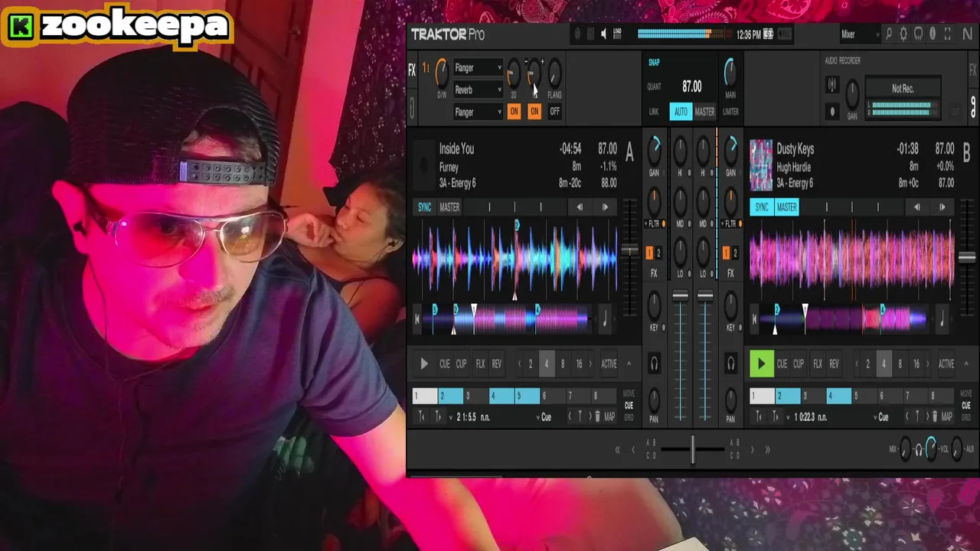Collapse deck B advanced panel chevron
980x551 pixels.
[x=966, y=364]
